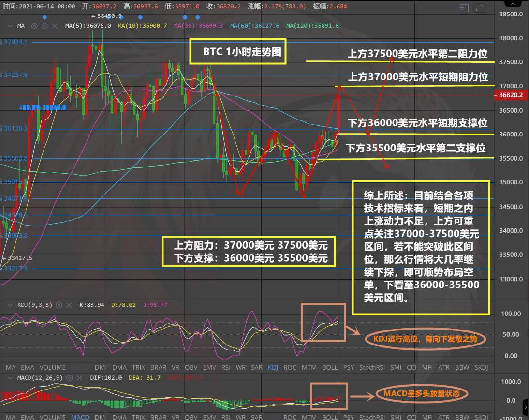
Task: Select SAR tab in KDJ-highlighted indicator row
Action: (x=257, y=367)
